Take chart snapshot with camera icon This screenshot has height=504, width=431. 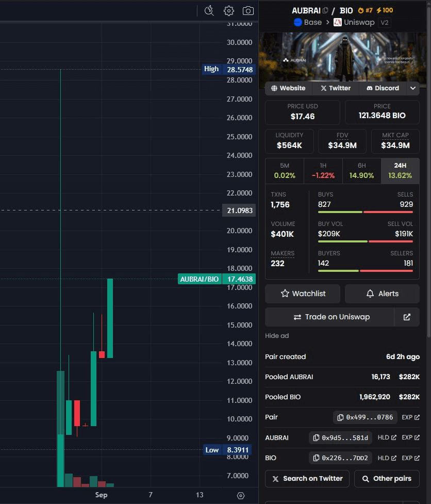pyautogui.click(x=248, y=11)
